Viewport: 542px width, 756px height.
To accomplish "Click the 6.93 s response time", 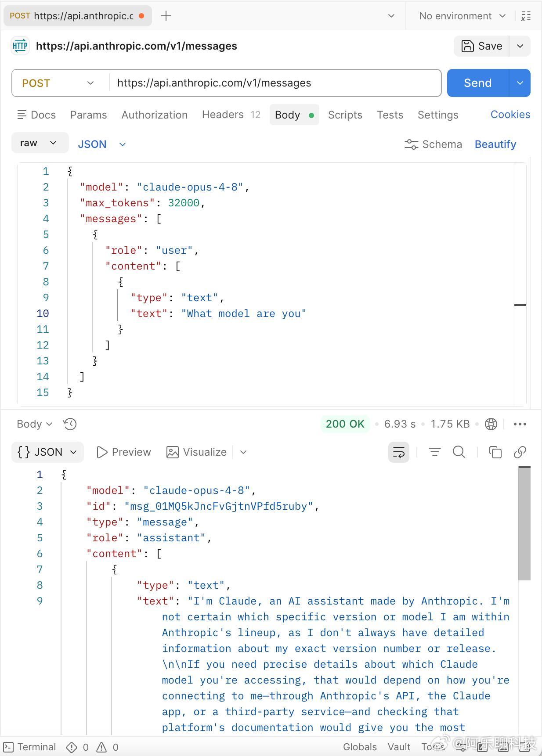I will 400,424.
